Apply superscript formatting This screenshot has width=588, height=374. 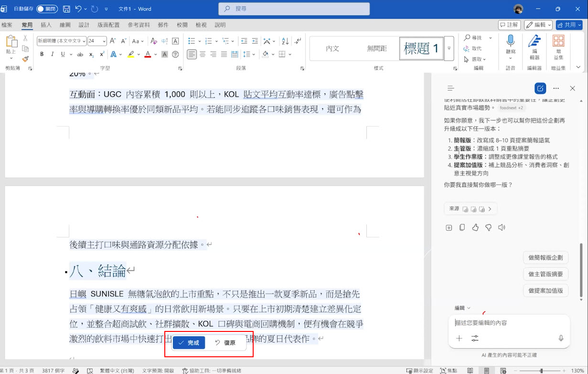tap(102, 55)
